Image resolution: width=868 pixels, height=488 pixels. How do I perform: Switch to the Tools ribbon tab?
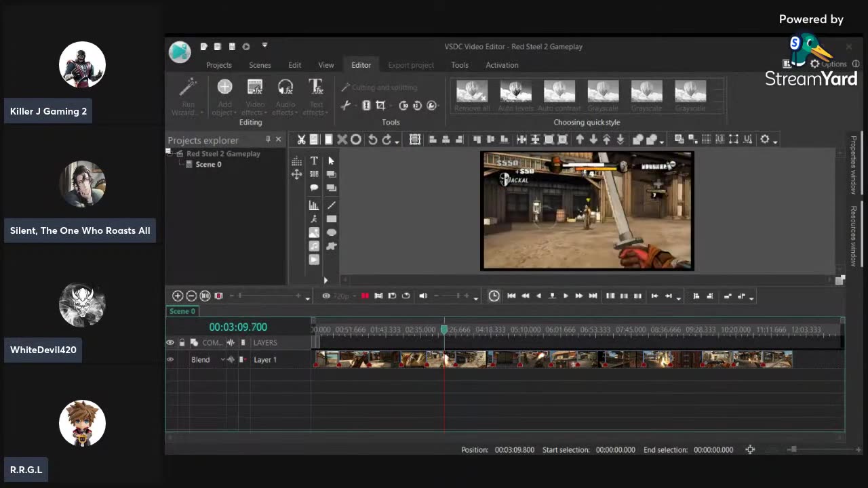pos(460,65)
